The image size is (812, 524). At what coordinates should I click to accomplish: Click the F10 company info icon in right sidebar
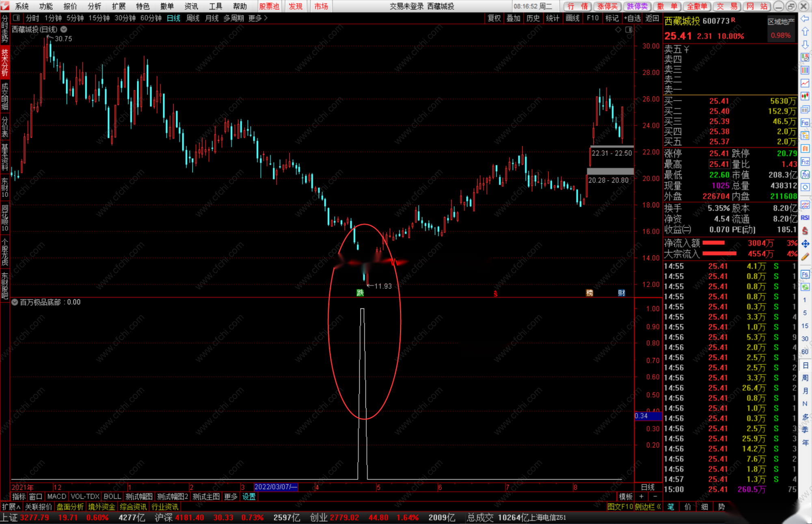click(805, 123)
